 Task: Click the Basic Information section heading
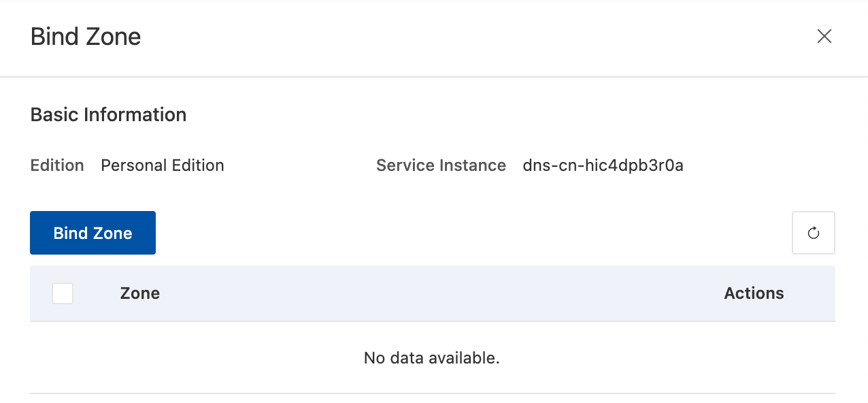tap(108, 114)
